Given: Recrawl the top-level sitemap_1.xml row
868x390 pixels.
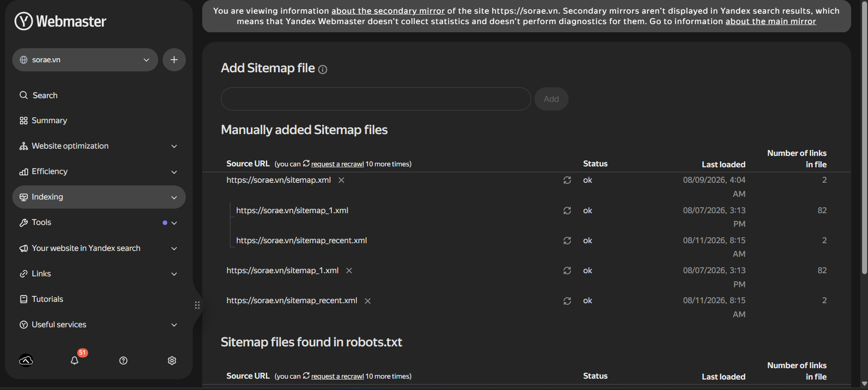Looking at the screenshot, I should click(567, 270).
